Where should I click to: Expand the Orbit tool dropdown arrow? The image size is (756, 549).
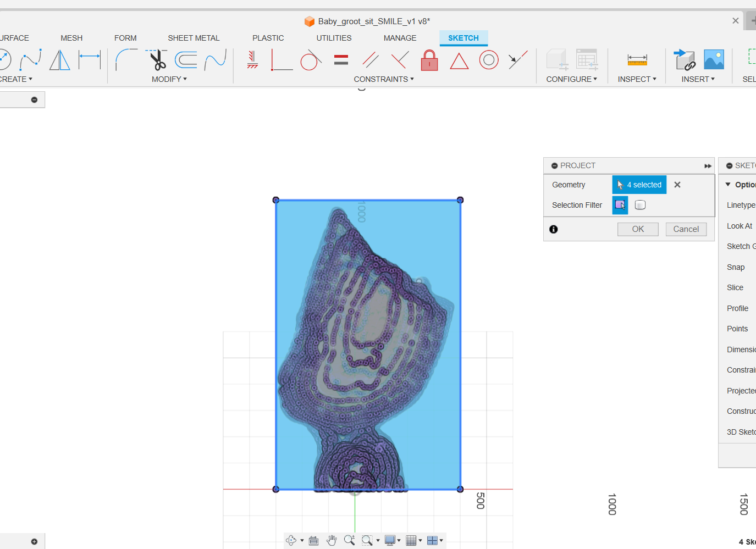coord(302,541)
